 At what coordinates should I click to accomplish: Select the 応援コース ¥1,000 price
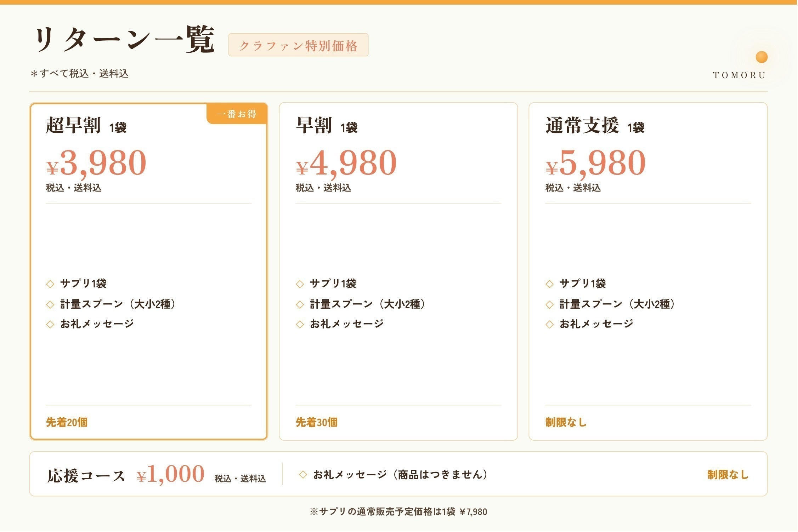[171, 474]
